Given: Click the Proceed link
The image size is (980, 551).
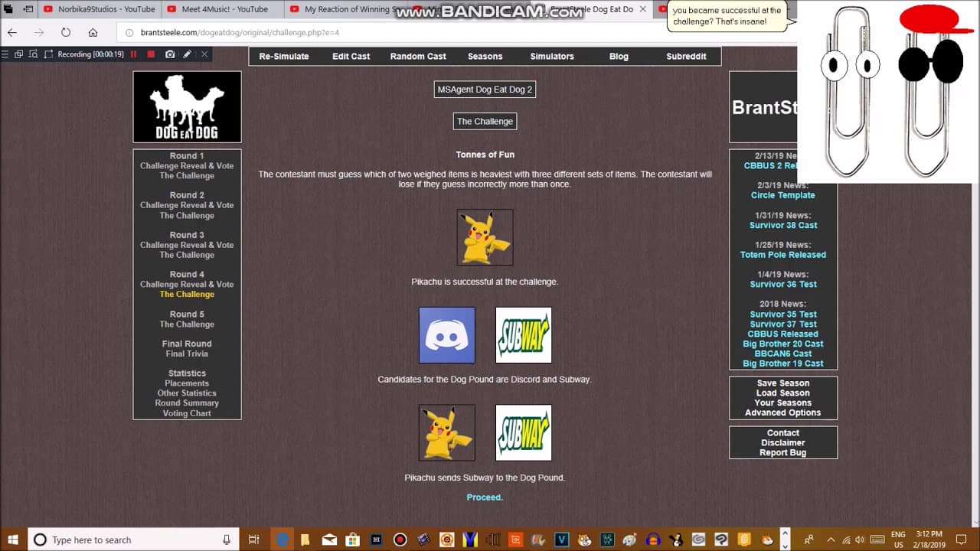Looking at the screenshot, I should (x=485, y=497).
